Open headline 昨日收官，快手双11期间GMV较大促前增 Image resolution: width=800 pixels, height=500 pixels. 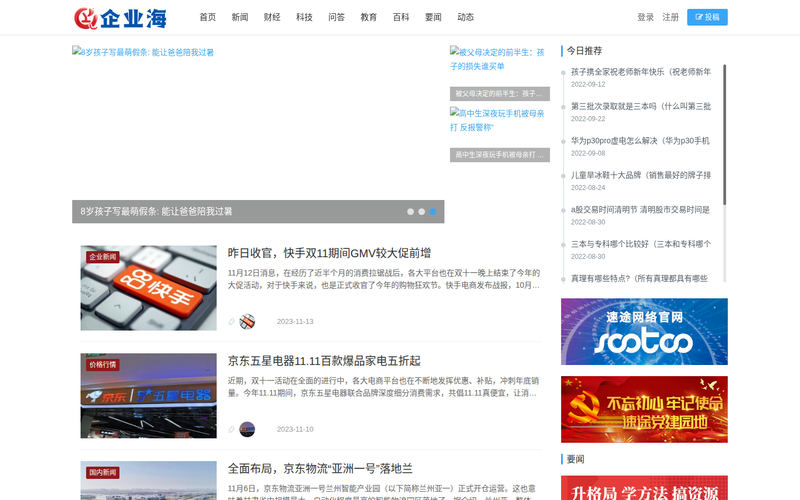pos(329,253)
